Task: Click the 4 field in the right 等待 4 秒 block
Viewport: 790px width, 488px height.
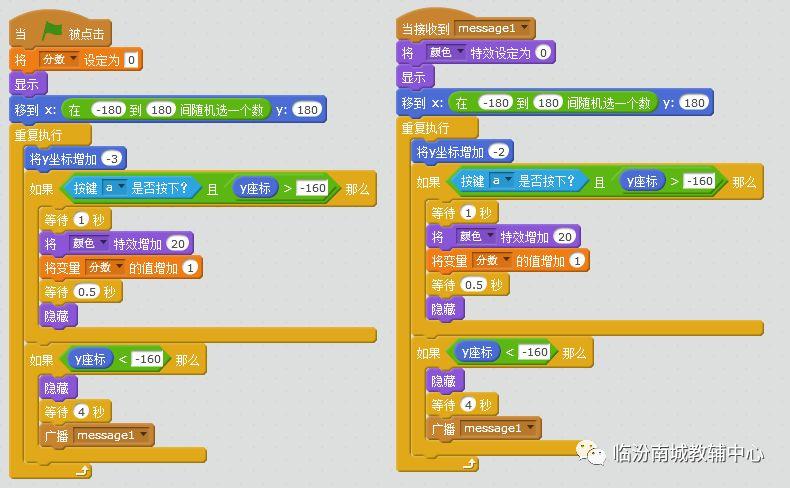Action: click(468, 404)
